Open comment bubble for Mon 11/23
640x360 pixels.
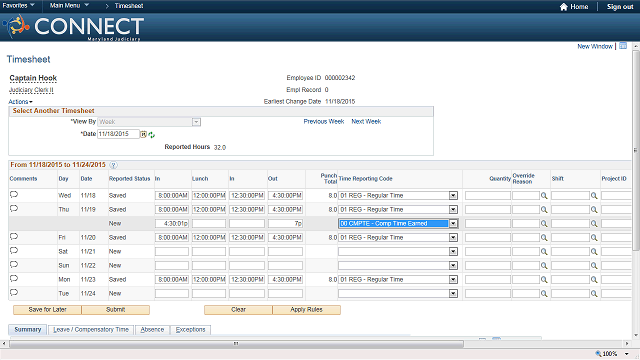coord(14,279)
